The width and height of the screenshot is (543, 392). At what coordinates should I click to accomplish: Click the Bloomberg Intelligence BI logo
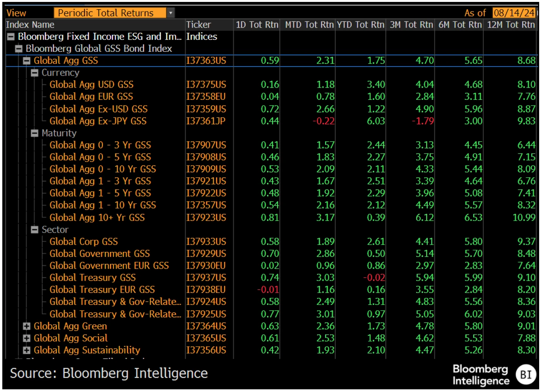point(526,374)
